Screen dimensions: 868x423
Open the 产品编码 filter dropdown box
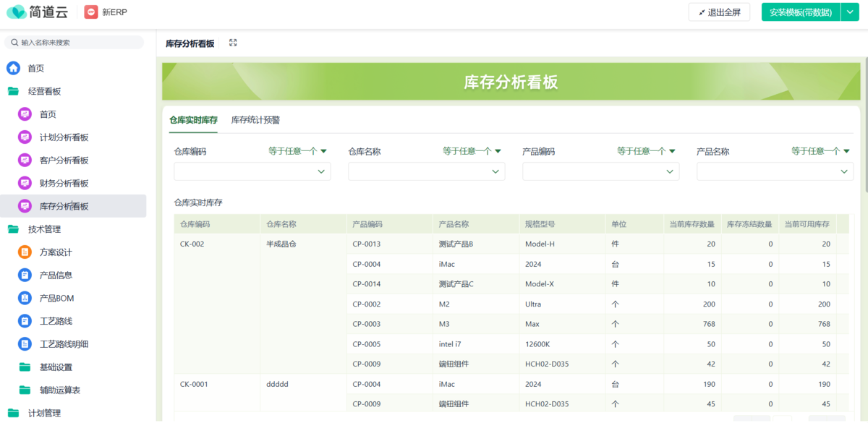coord(601,171)
